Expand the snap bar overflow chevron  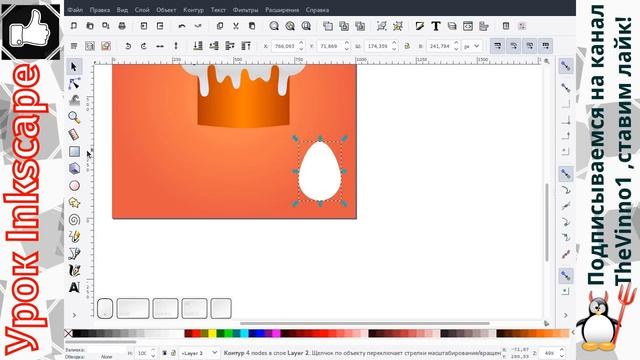coord(566,315)
